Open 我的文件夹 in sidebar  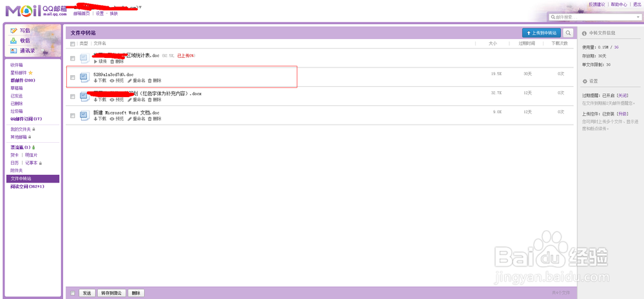click(x=20, y=129)
